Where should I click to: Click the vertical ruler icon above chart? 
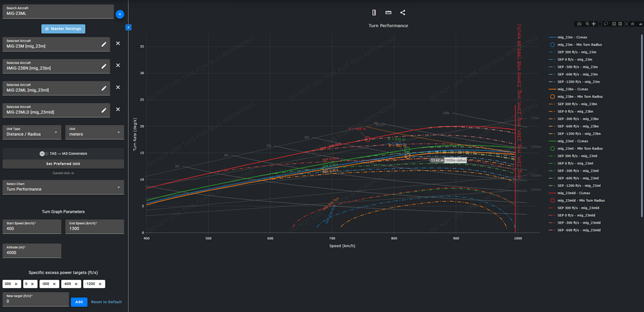pos(374,12)
